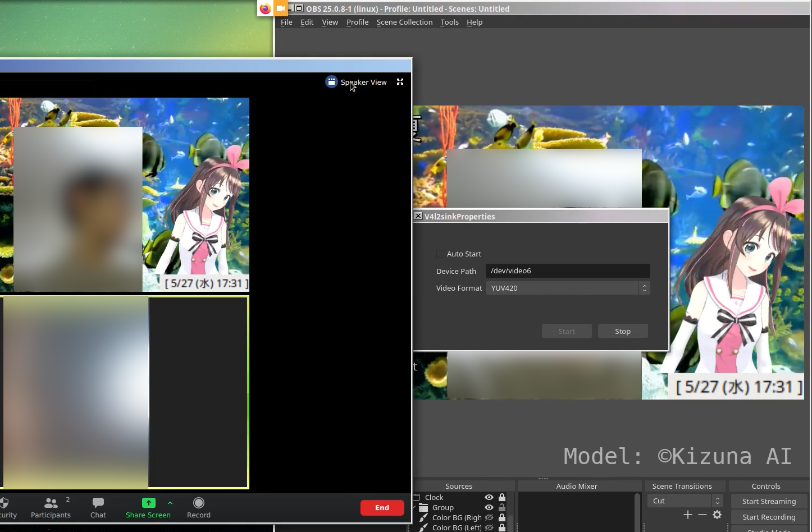Close the V4l2sinkProperties dialog

pyautogui.click(x=418, y=216)
